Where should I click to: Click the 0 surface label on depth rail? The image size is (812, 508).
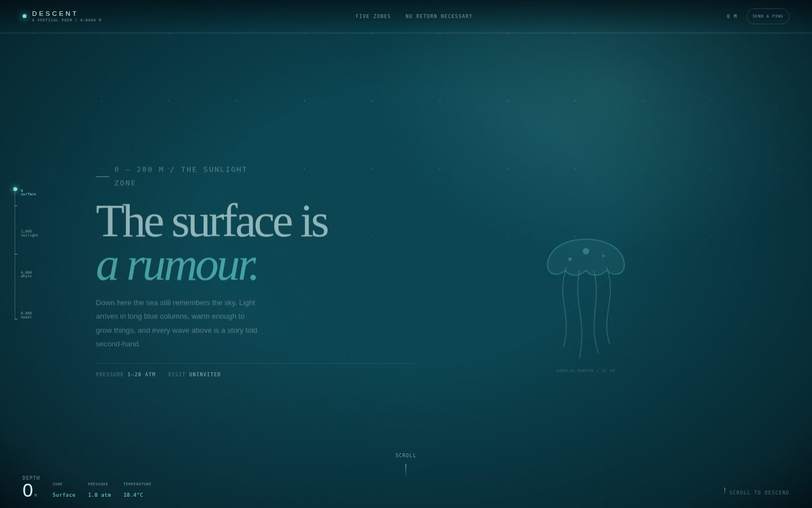[x=28, y=192]
